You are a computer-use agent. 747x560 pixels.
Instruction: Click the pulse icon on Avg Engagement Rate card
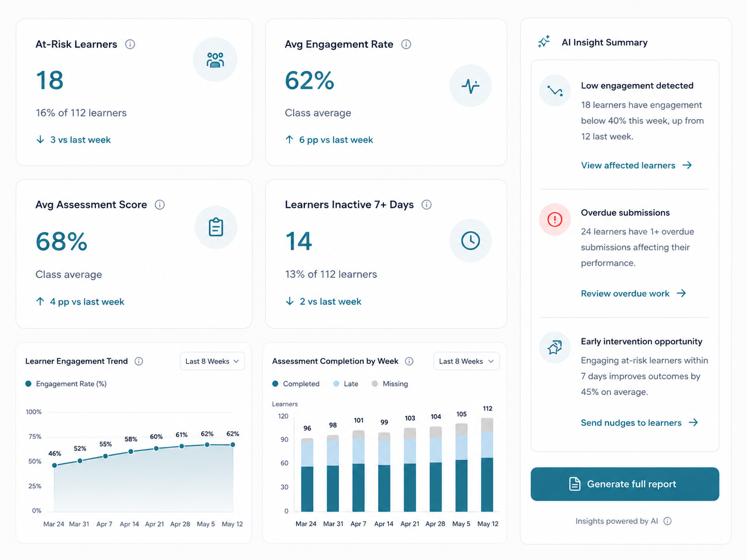[470, 86]
